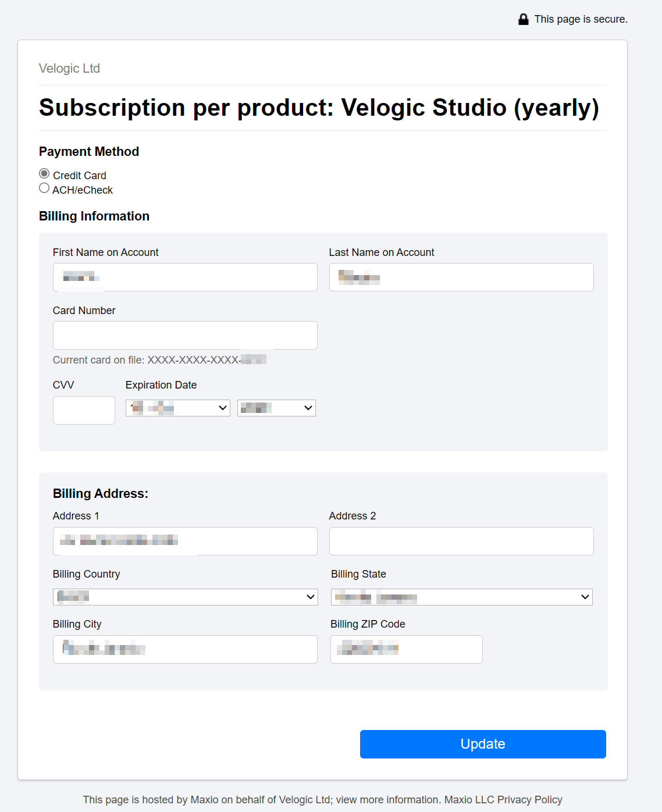Viewport: 662px width, 812px height.
Task: Click the Velogic Ltd header text
Action: pyautogui.click(x=69, y=68)
